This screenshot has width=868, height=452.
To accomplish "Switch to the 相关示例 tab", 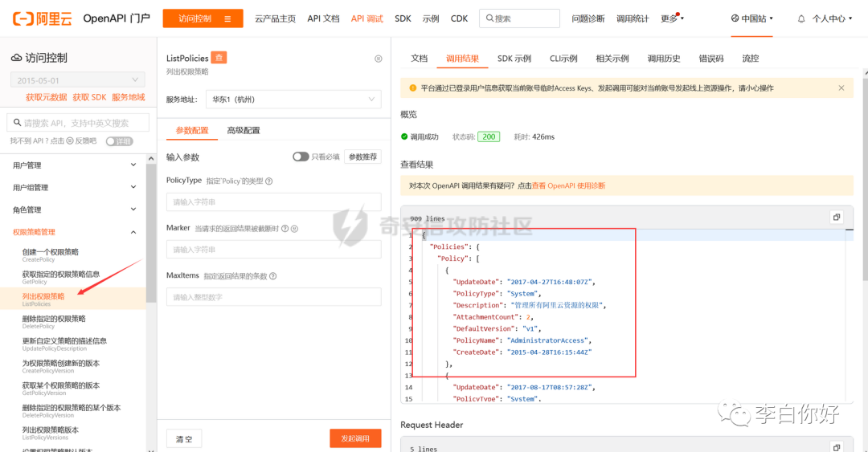I will click(612, 58).
